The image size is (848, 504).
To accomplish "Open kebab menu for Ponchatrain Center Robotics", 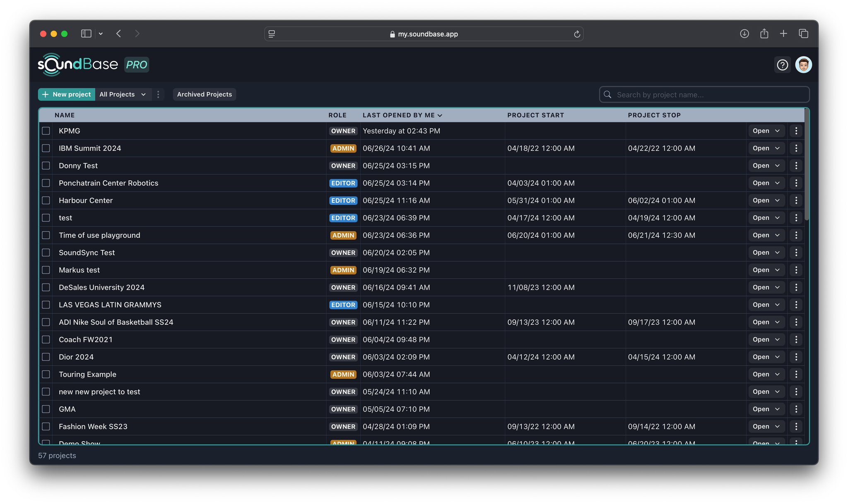I will click(796, 183).
